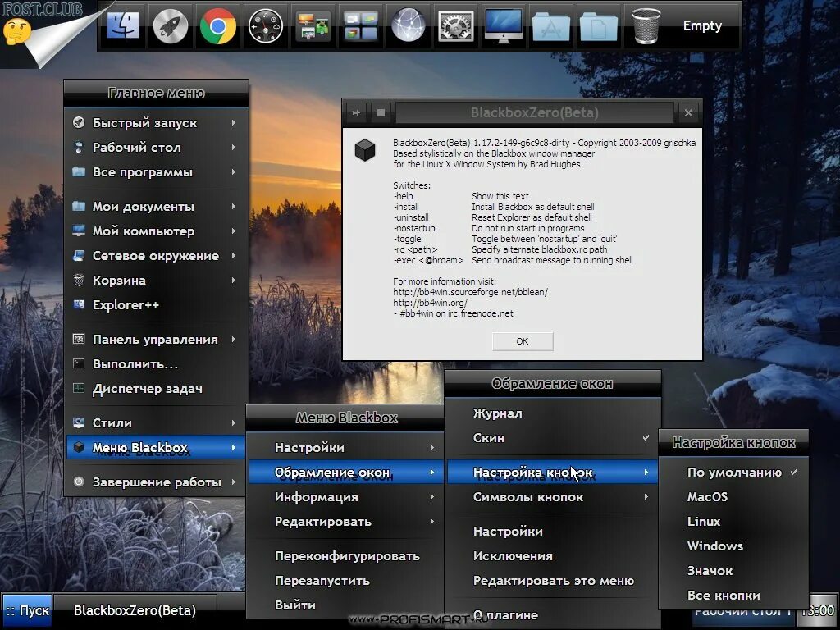
Task: Open the Mission Control windows dock icon
Action: 361,25
